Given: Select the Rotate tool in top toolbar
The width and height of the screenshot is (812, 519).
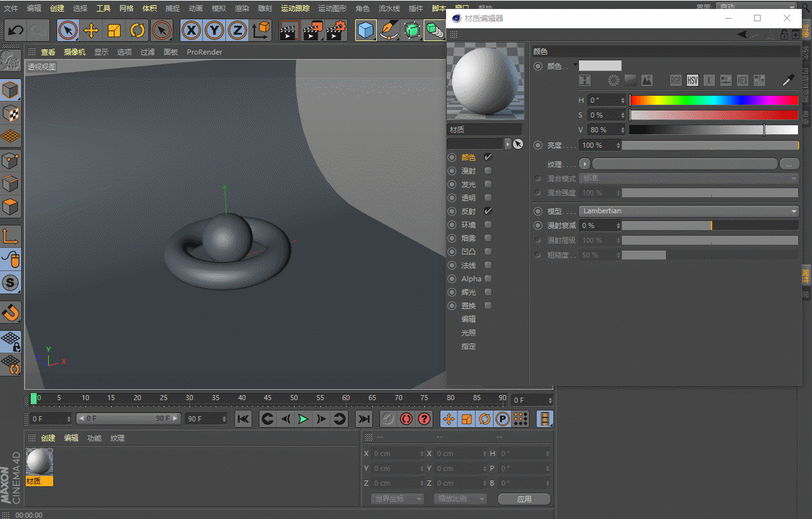Looking at the screenshot, I should tap(137, 30).
